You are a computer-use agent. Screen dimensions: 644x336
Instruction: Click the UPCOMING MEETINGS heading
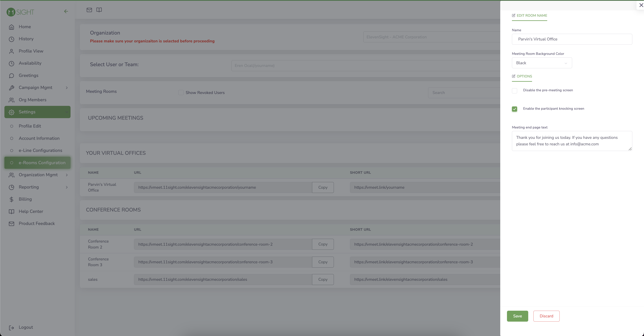coord(116,118)
